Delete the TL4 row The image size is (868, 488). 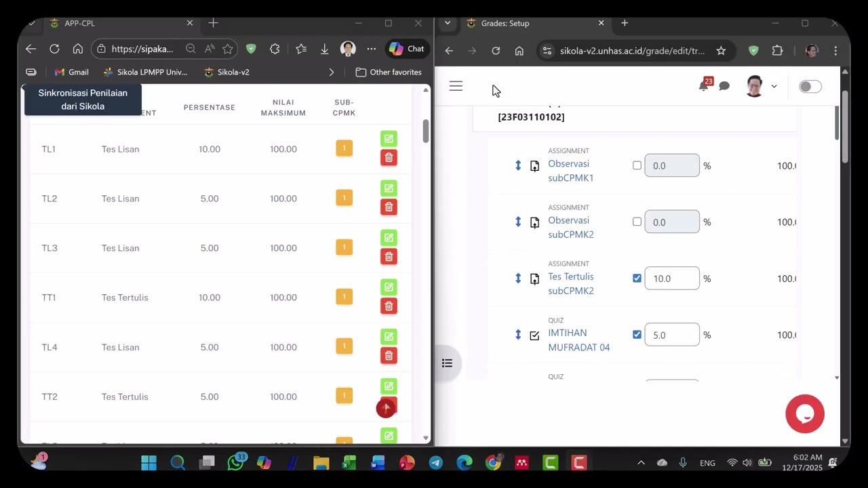pyautogui.click(x=389, y=356)
